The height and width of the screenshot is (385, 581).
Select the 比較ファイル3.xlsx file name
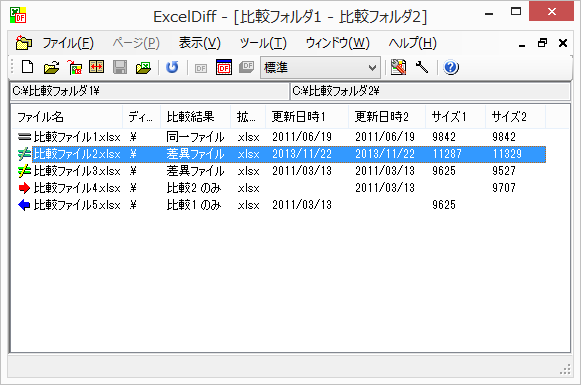[77, 171]
